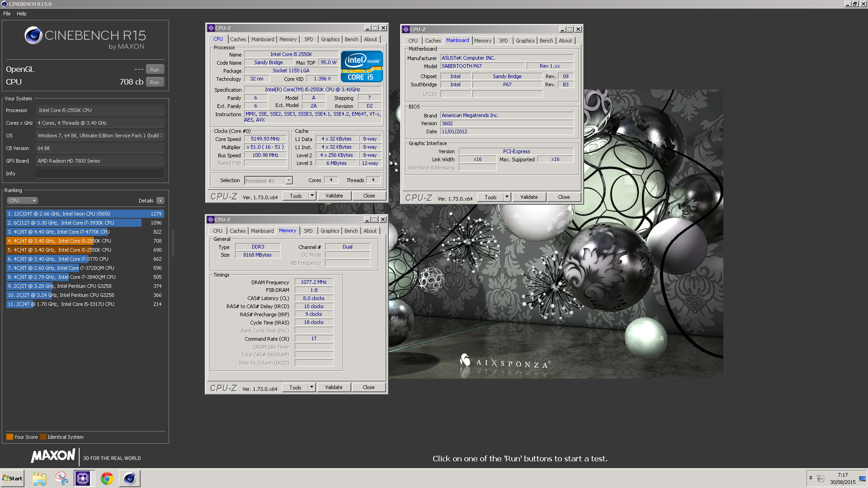Click the Details label in Ranking

pos(146,201)
